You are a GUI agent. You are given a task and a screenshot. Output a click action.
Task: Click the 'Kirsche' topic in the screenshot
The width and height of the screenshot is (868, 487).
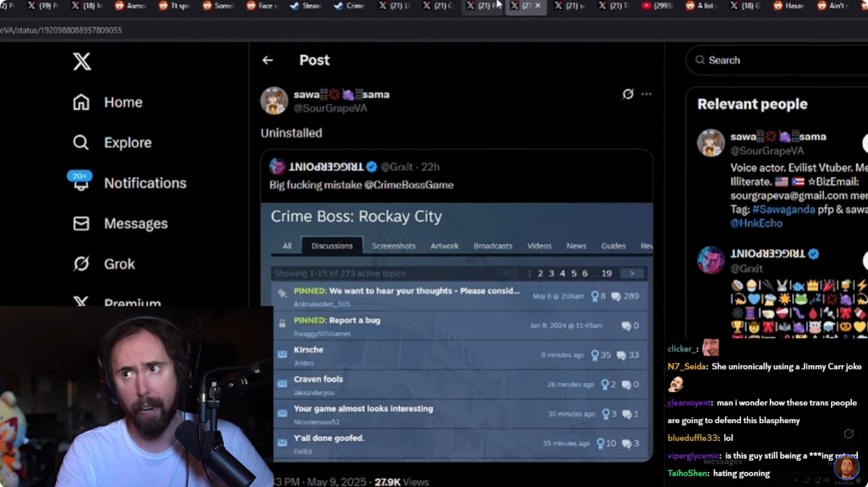pyautogui.click(x=308, y=349)
